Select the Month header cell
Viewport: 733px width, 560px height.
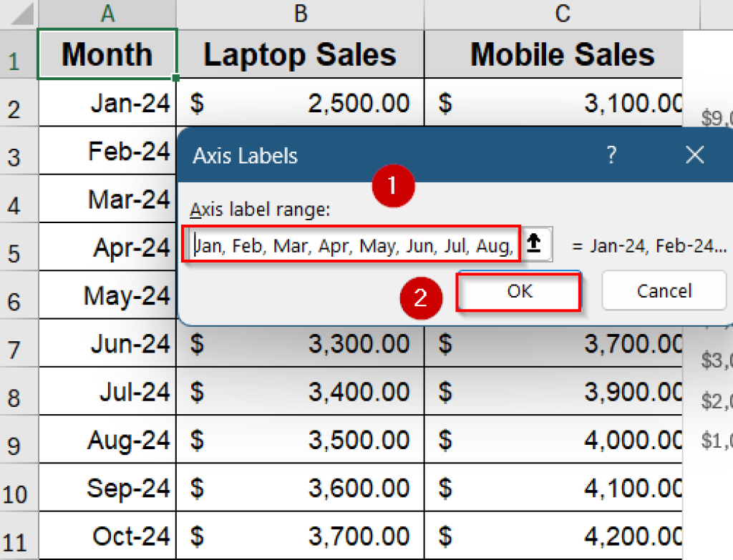click(x=107, y=54)
